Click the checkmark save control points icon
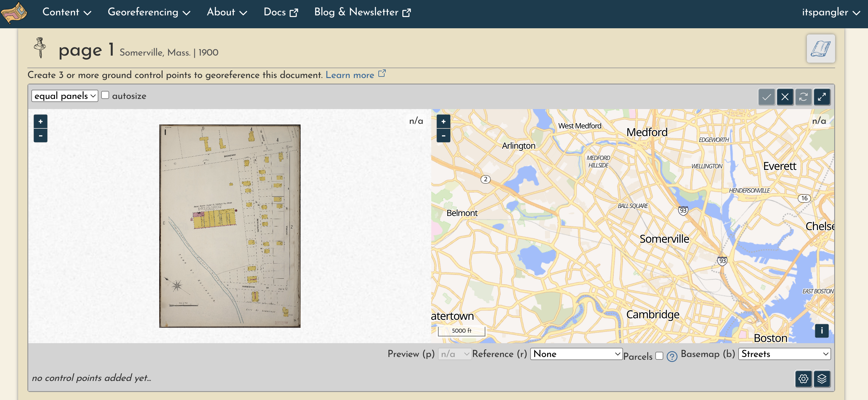Image resolution: width=868 pixels, height=400 pixels. 766,97
